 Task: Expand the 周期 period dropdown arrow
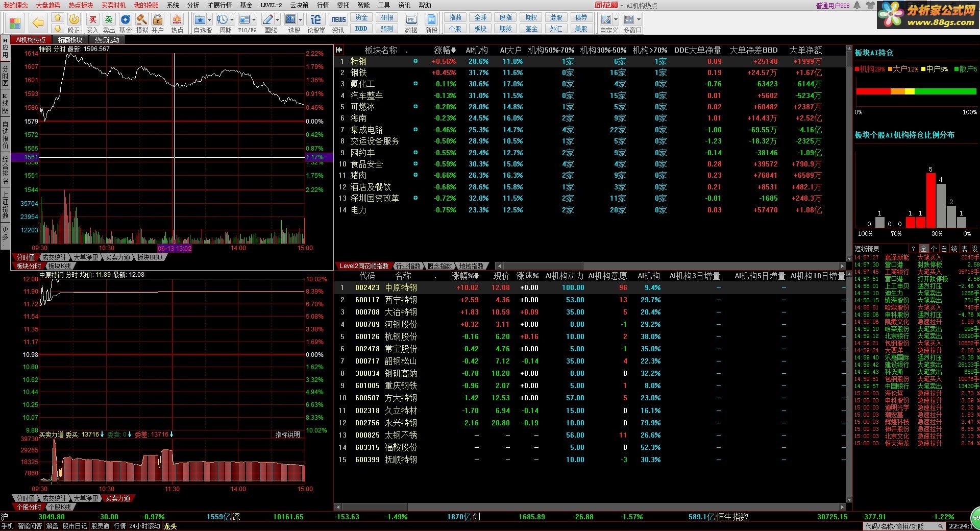click(232, 20)
